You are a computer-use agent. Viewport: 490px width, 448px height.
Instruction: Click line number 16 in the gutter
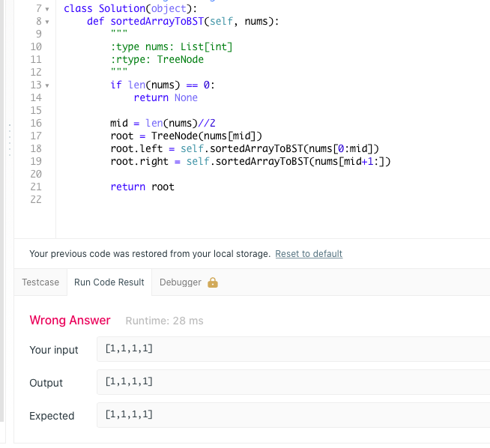36,123
